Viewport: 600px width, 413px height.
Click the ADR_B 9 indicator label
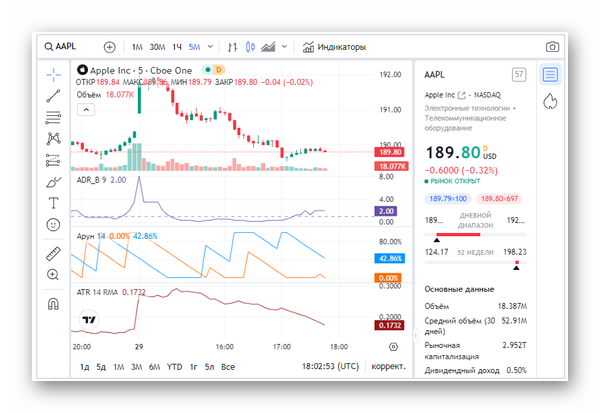click(x=91, y=180)
